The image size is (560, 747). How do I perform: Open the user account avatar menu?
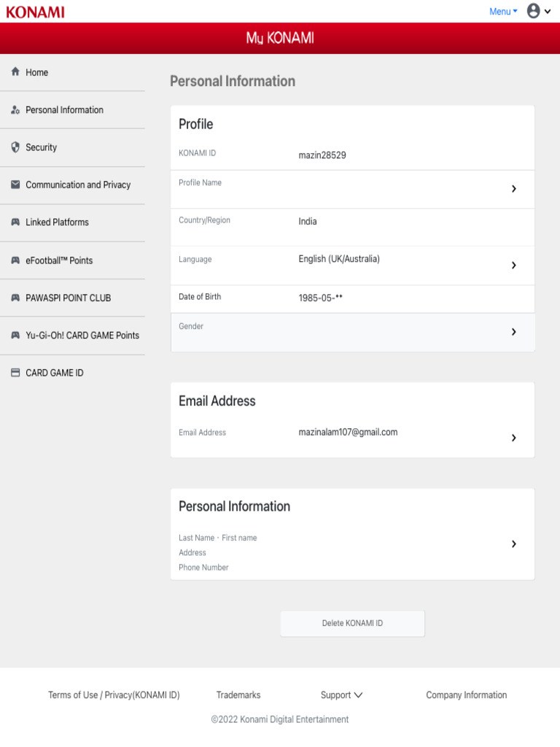click(x=534, y=11)
